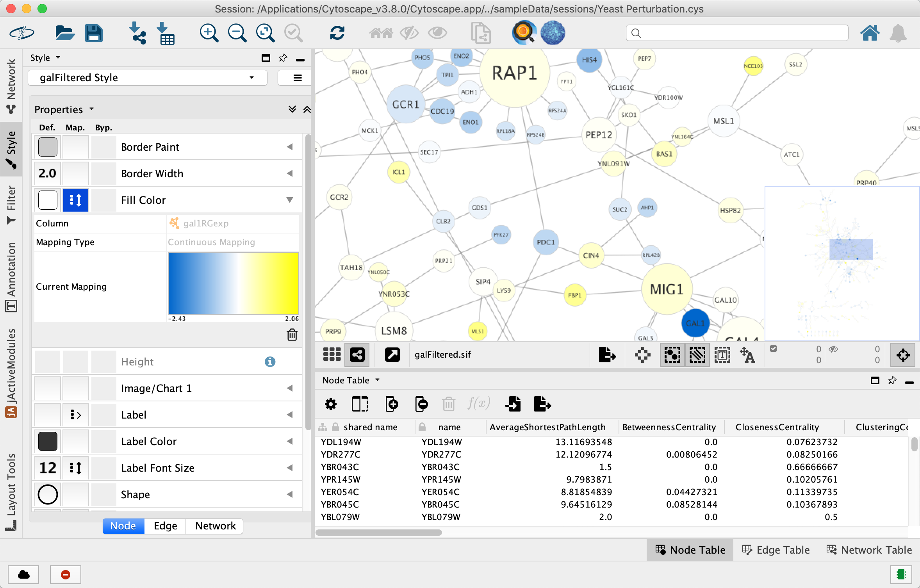Delete Fill Color mapping with trash icon
This screenshot has width=920, height=588.
pos(292,335)
